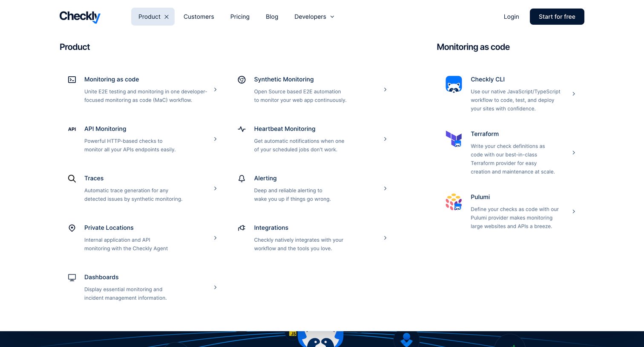Click chevron next to Checkly CLI
This screenshot has height=347, width=644.
click(x=574, y=94)
